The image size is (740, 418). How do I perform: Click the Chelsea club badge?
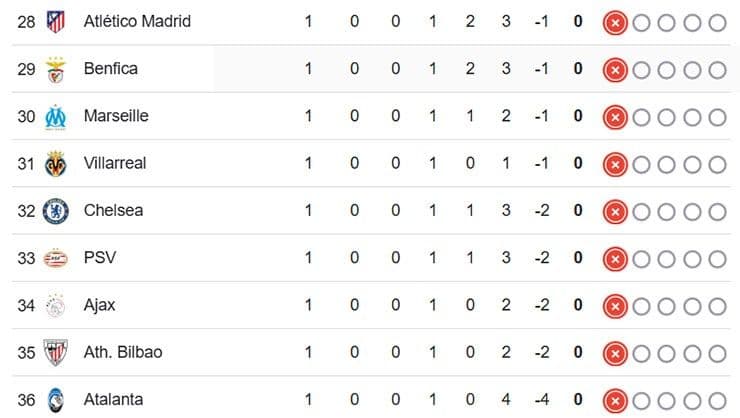55,211
